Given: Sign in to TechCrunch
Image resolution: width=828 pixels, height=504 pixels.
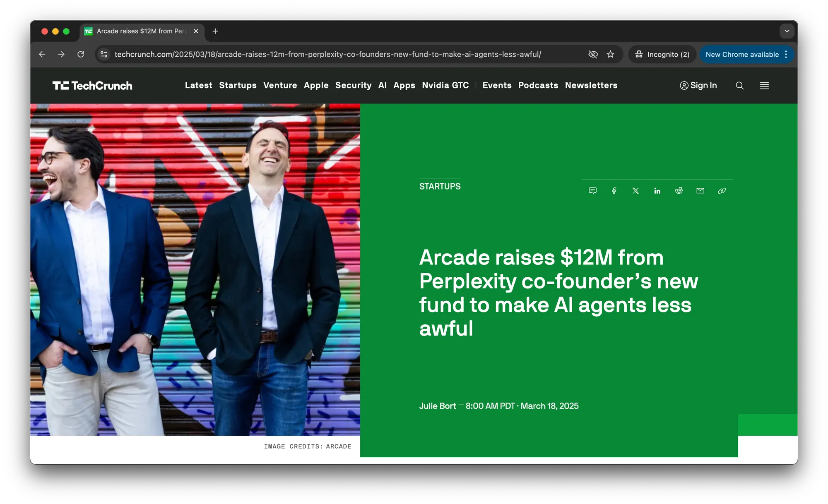Looking at the screenshot, I should pyautogui.click(x=698, y=86).
